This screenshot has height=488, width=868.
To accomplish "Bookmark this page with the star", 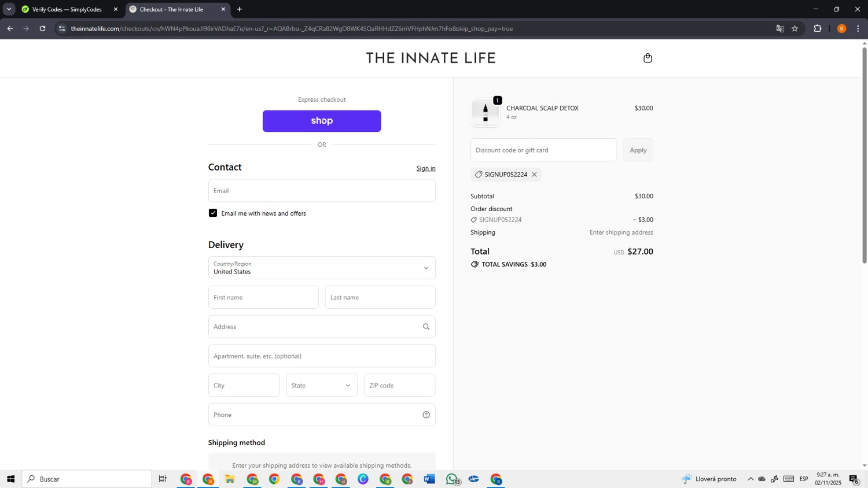I will [x=795, y=28].
